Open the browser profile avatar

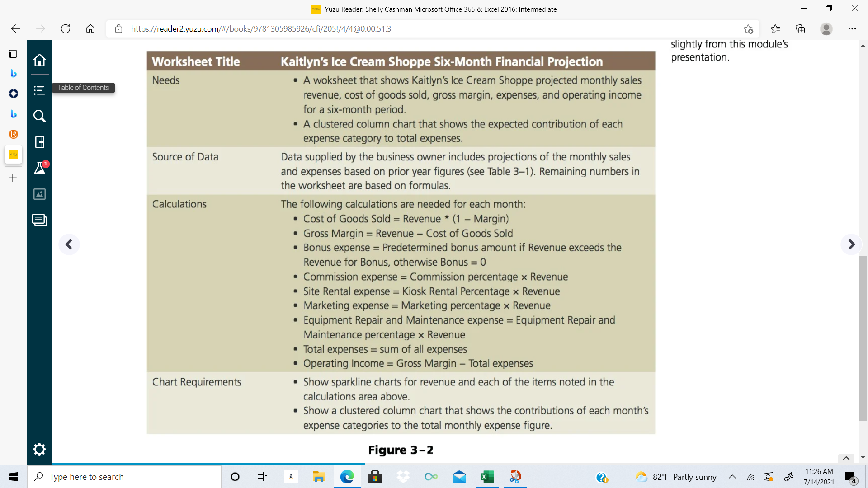tap(826, 29)
